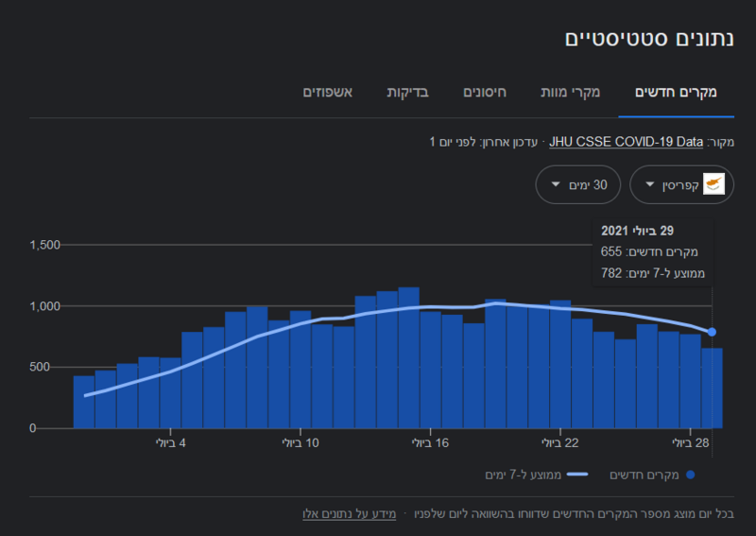
Task: Click the '1,500' y-axis value
Action: click(44, 245)
